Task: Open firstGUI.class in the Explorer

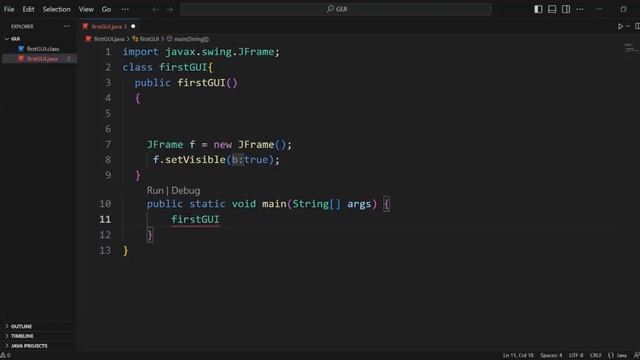Action: (42, 49)
